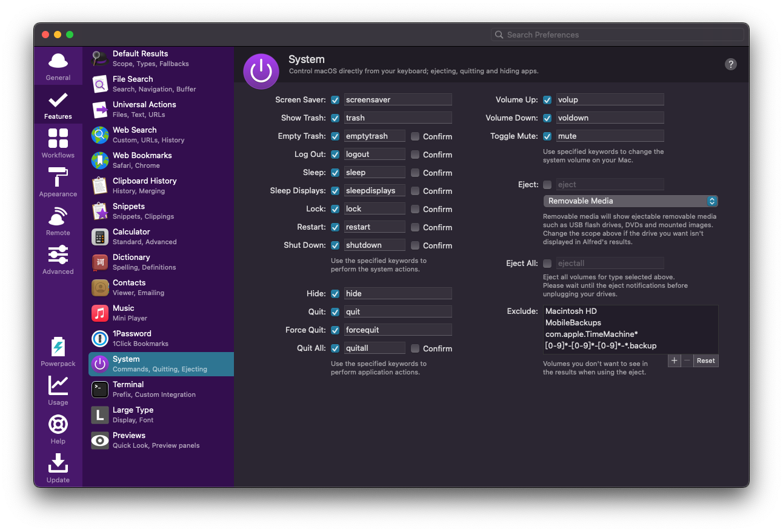Open the Usage chart icon

coord(58,385)
